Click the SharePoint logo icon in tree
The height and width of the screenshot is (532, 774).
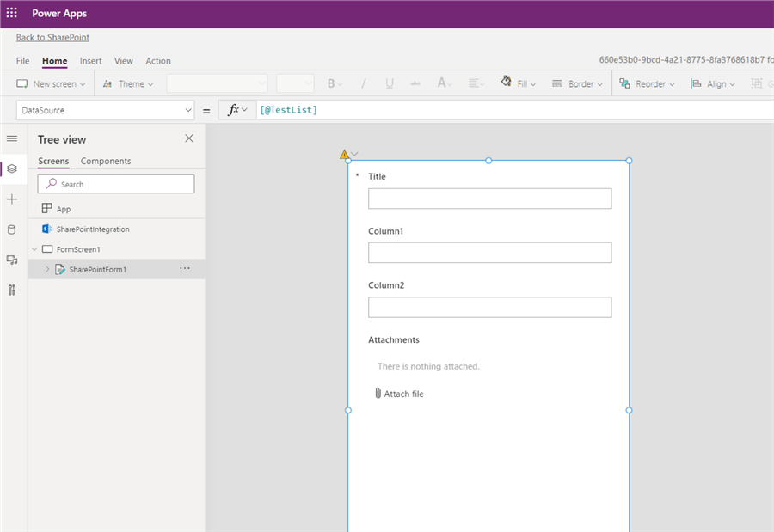[47, 229]
